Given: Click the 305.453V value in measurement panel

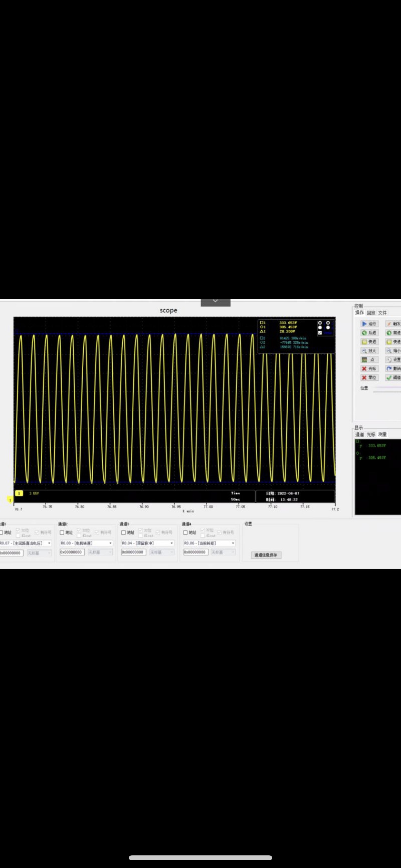Looking at the screenshot, I should (x=377, y=458).
